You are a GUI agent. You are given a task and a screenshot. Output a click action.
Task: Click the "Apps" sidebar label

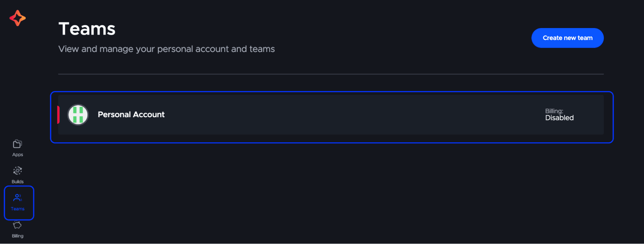[17, 155]
